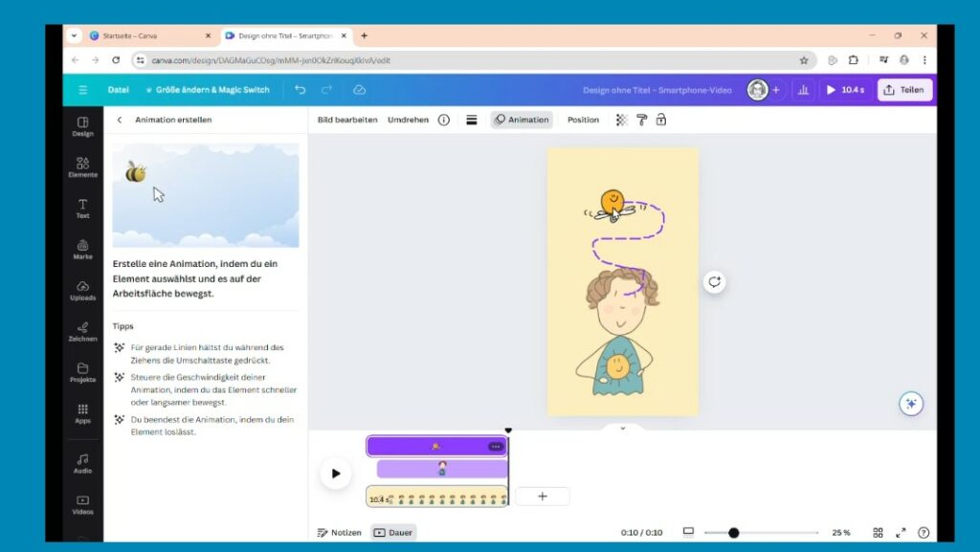Open the Datei menu
The width and height of the screenshot is (980, 552).
tap(118, 90)
